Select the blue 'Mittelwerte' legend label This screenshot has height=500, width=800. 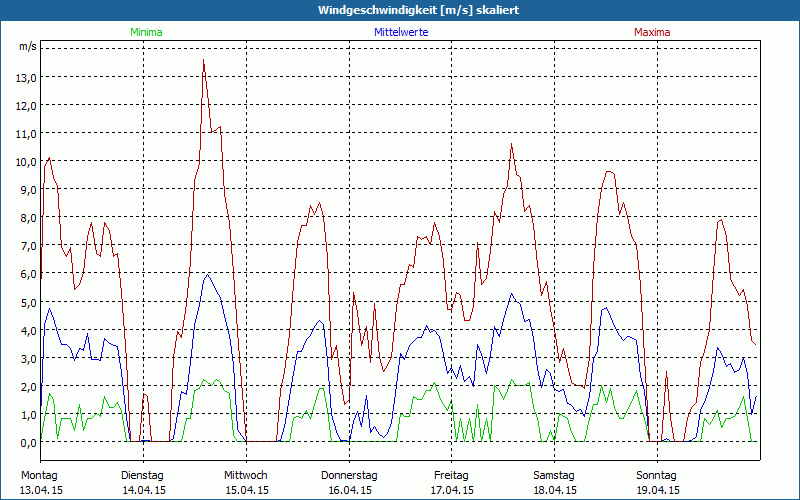(x=401, y=32)
